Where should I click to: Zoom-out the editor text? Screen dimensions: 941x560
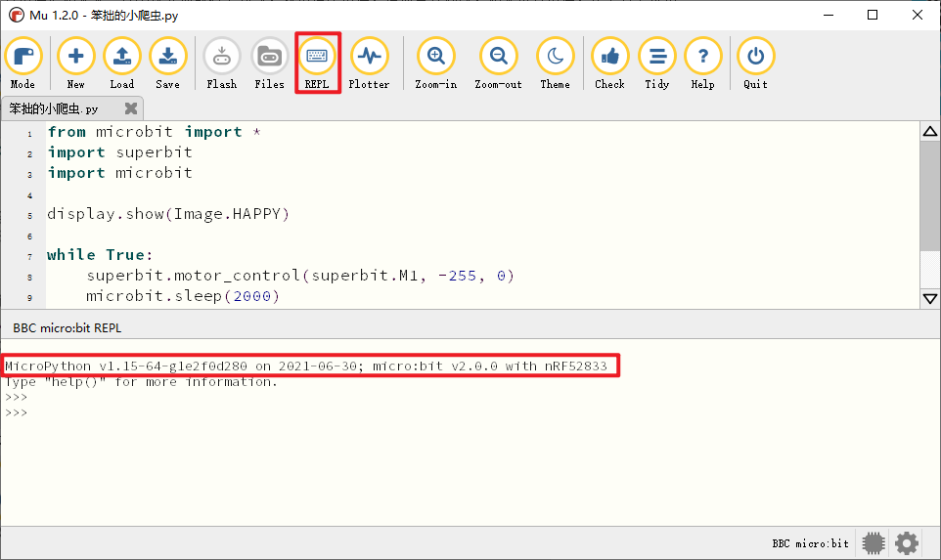click(x=498, y=64)
